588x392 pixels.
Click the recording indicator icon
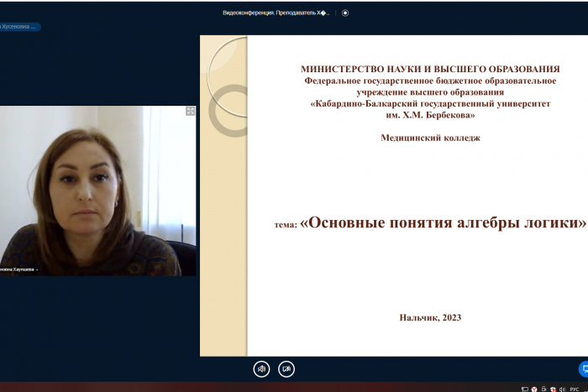[x=345, y=13]
